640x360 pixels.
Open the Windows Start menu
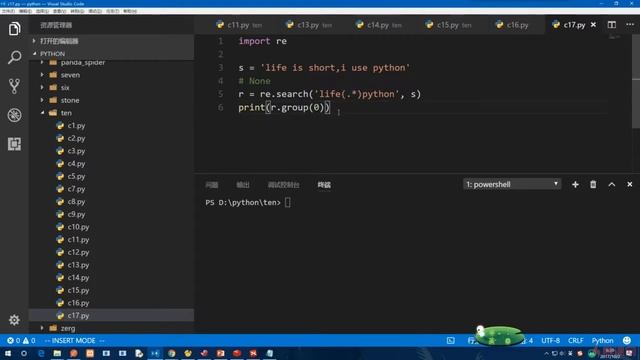pyautogui.click(x=8, y=353)
